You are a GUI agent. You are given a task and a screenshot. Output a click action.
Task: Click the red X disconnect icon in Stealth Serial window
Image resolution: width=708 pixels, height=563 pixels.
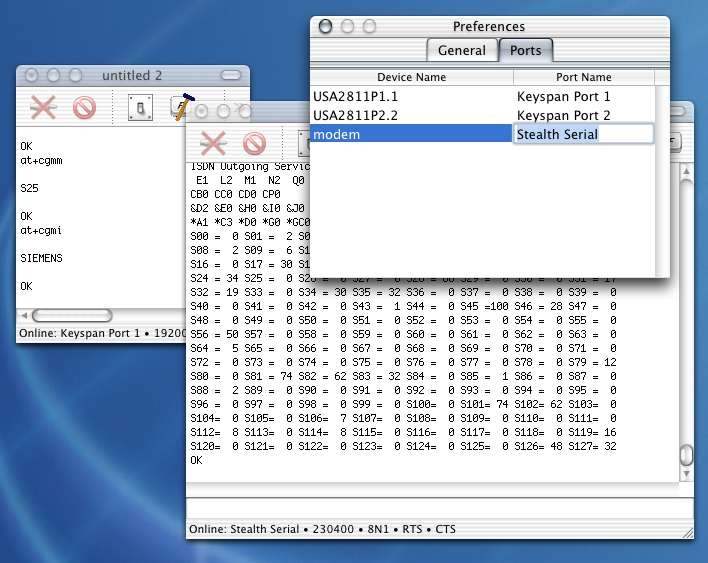pyautogui.click(x=213, y=143)
